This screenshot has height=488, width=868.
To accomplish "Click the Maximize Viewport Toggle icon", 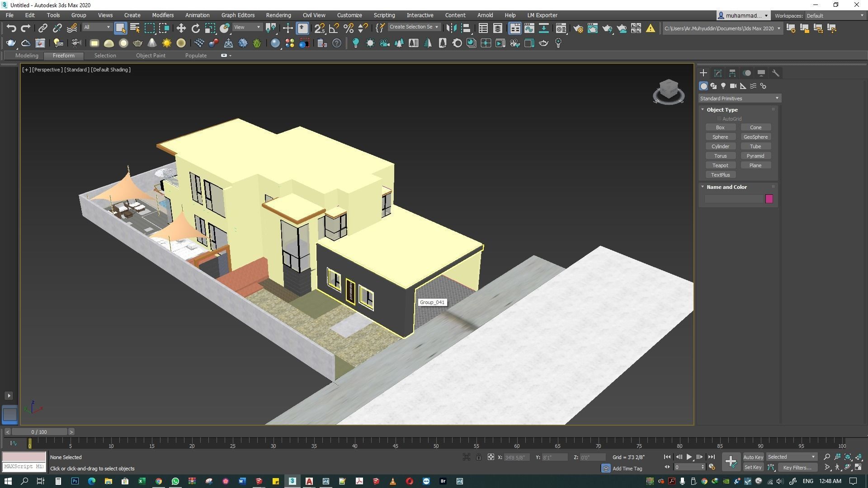I will [858, 467].
